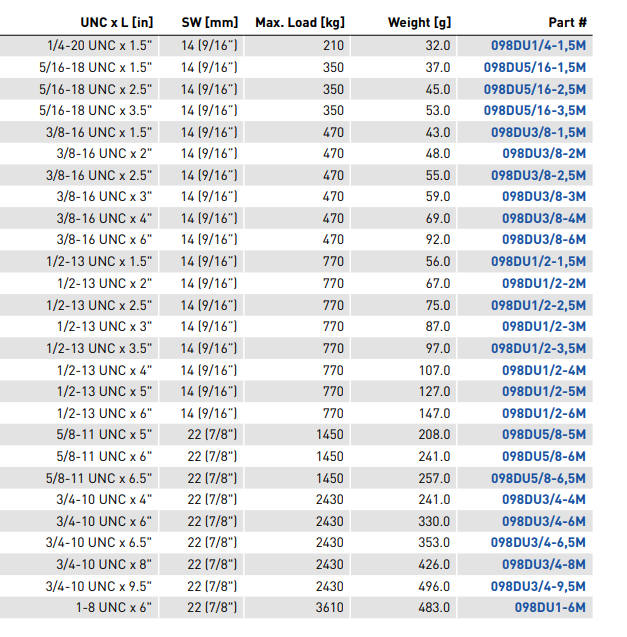Click part number 098DU3/8-6M
Screen dimensions: 627x637
(543, 240)
